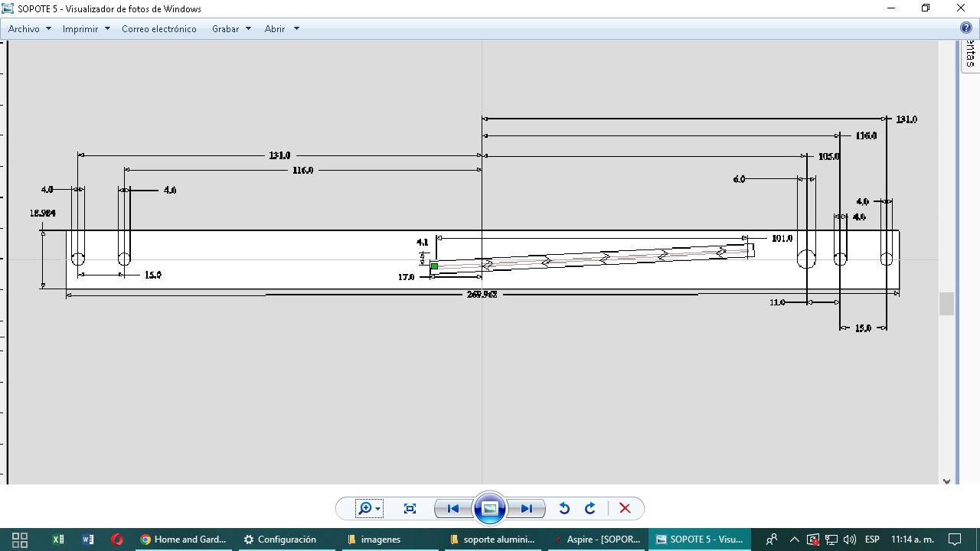Open Task View on the taskbar
The width and height of the screenshot is (980, 551).
(20, 540)
